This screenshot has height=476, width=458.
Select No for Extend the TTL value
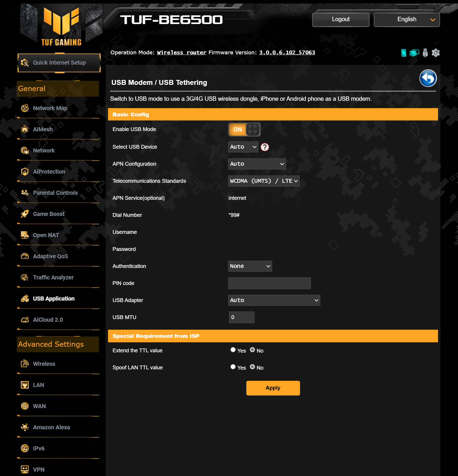(252, 350)
